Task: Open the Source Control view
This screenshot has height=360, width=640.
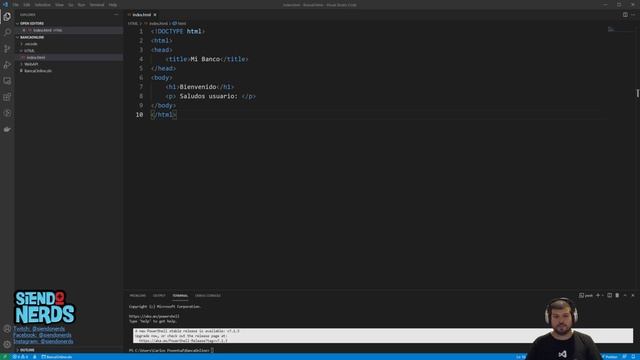Action: (7, 49)
